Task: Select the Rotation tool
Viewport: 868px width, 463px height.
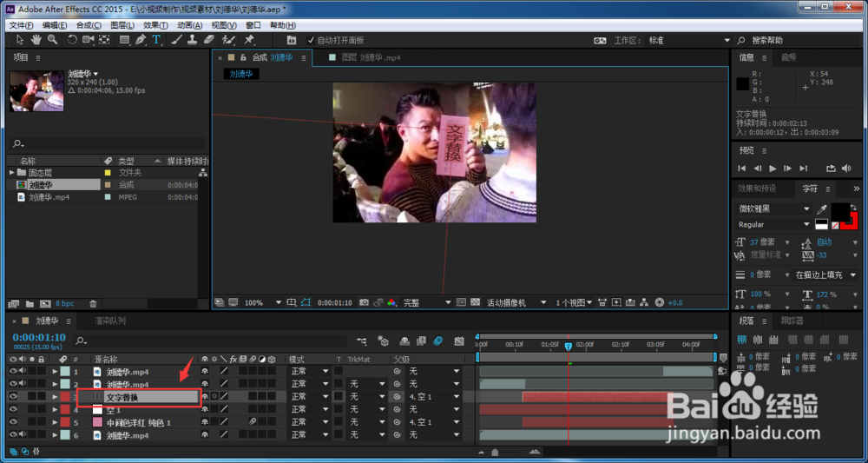Action: [x=73, y=40]
